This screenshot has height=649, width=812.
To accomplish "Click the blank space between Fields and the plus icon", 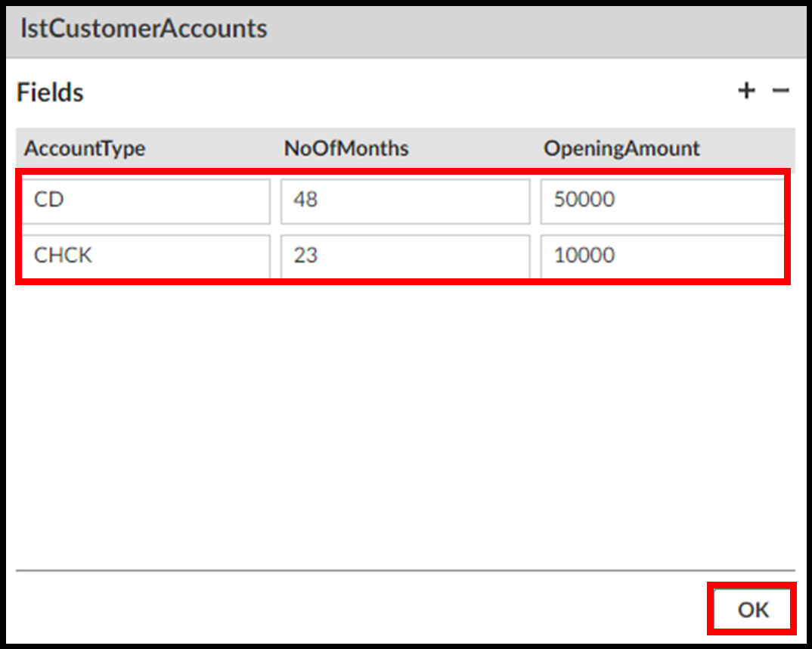I will click(408, 92).
